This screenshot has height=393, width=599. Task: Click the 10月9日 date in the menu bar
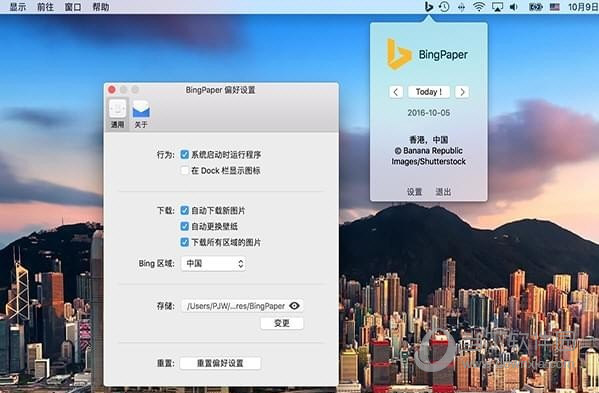point(583,7)
